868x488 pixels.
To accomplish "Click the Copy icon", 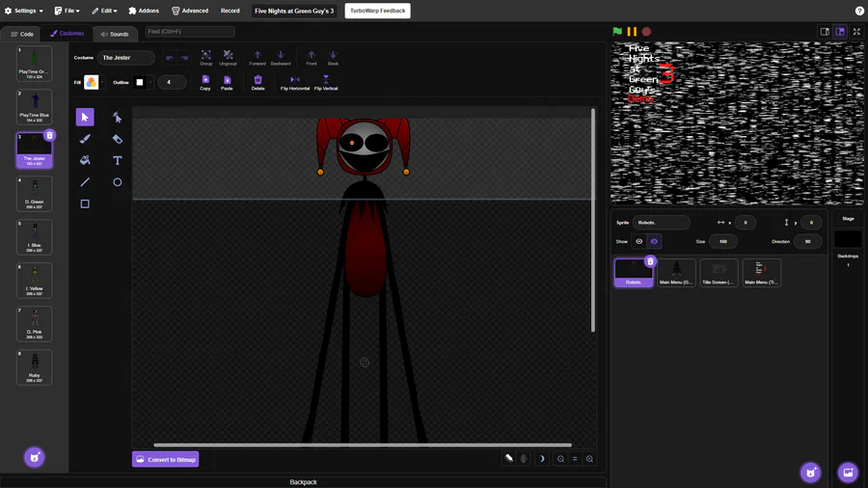I will (205, 82).
